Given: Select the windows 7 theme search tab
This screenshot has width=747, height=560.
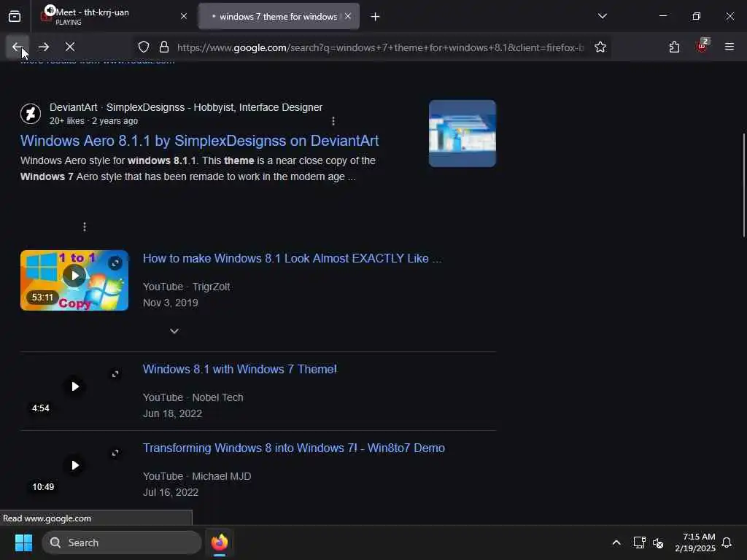Looking at the screenshot, I should (x=279, y=16).
